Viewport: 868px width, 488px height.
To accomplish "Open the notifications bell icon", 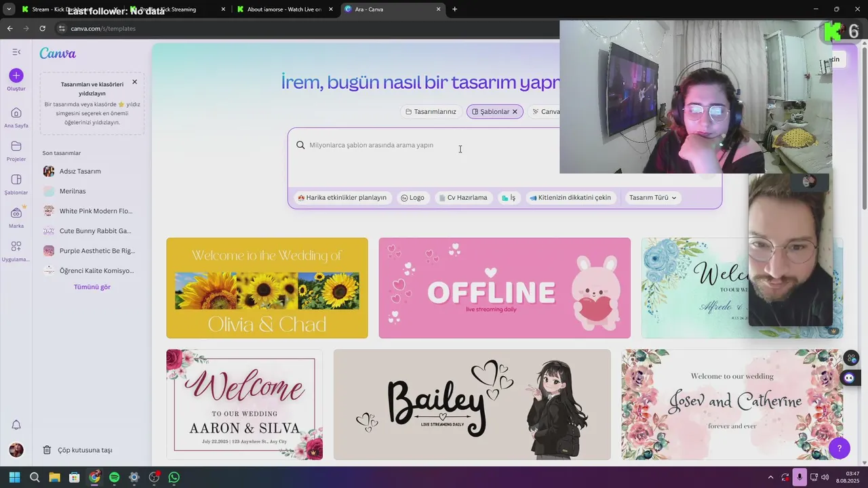I will click(x=16, y=425).
